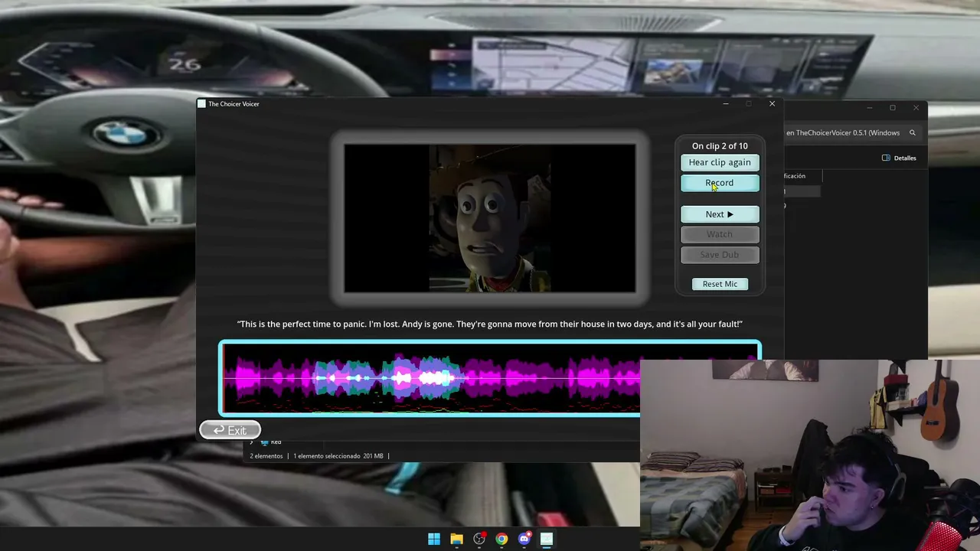This screenshot has width=980, height=551.
Task: Exit The Choicer Voicer screen
Action: 230,430
